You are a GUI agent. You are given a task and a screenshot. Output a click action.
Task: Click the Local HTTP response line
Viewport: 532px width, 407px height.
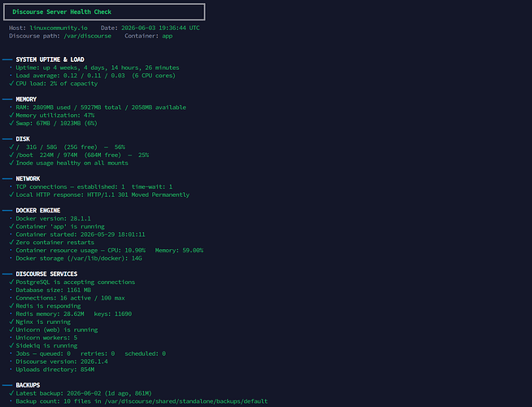102,195
